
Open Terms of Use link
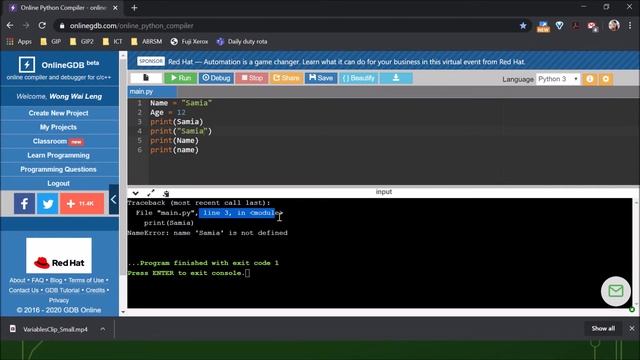pyautogui.click(x=86, y=280)
